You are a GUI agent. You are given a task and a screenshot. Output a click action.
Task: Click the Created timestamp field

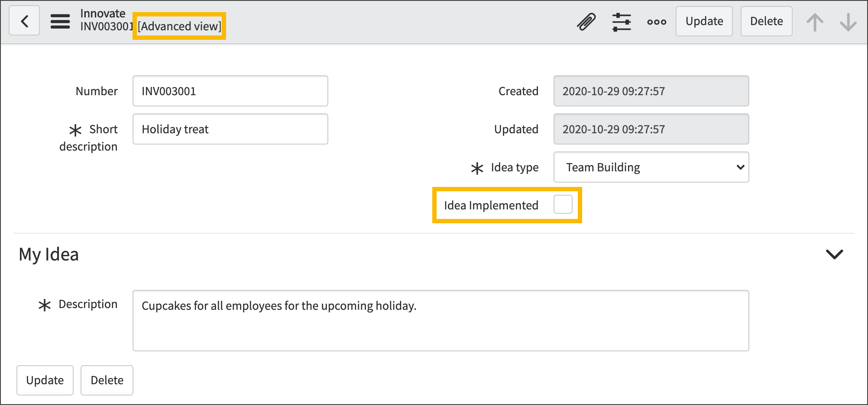click(x=651, y=91)
